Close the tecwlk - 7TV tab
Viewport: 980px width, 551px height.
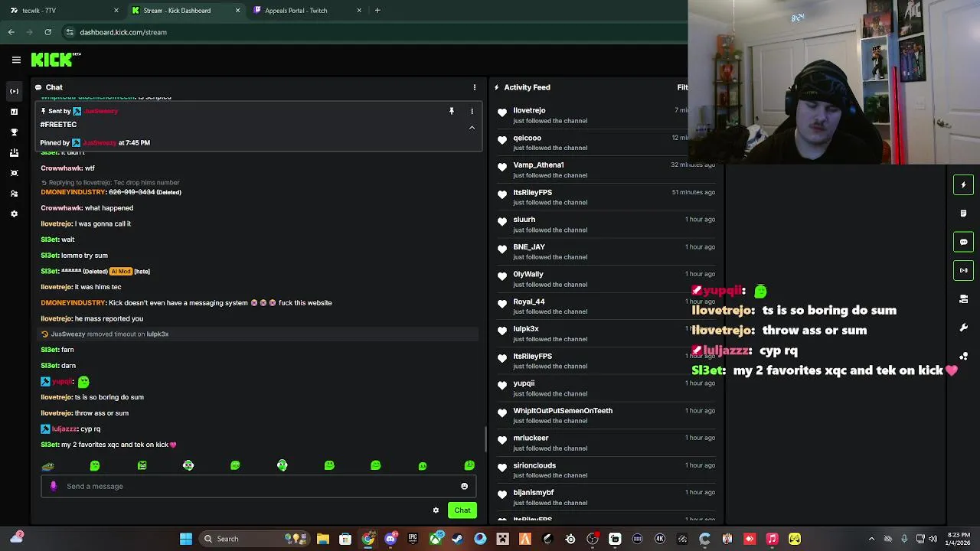coord(116,11)
